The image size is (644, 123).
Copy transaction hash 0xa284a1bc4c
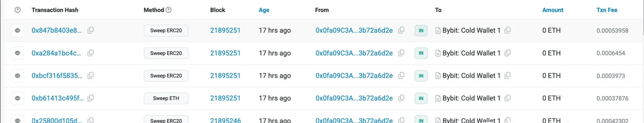click(x=90, y=53)
